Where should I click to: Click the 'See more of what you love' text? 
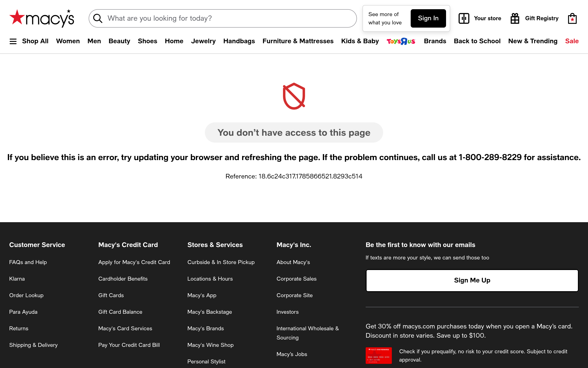click(x=385, y=18)
